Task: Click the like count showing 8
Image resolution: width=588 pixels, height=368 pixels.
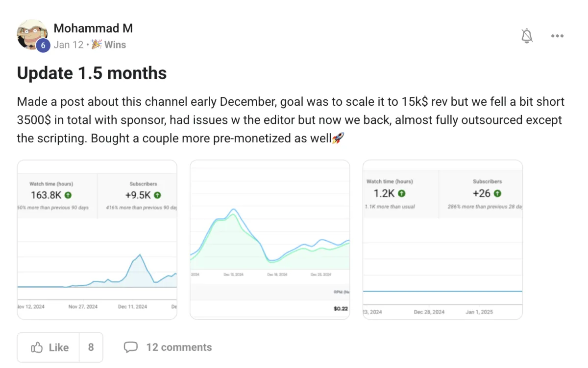Action: 91,347
